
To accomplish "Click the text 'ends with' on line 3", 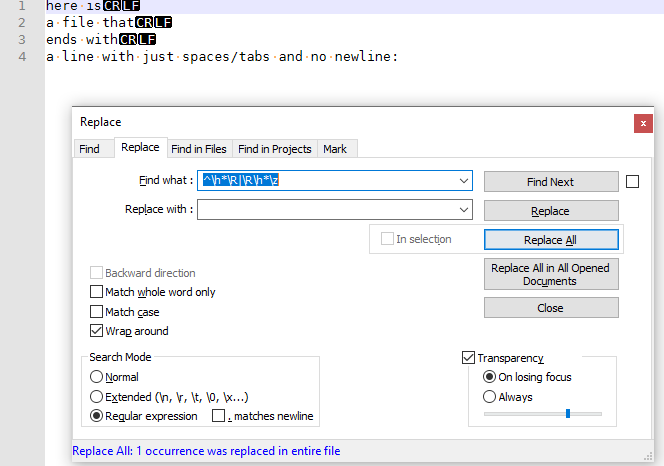I will click(x=82, y=39).
